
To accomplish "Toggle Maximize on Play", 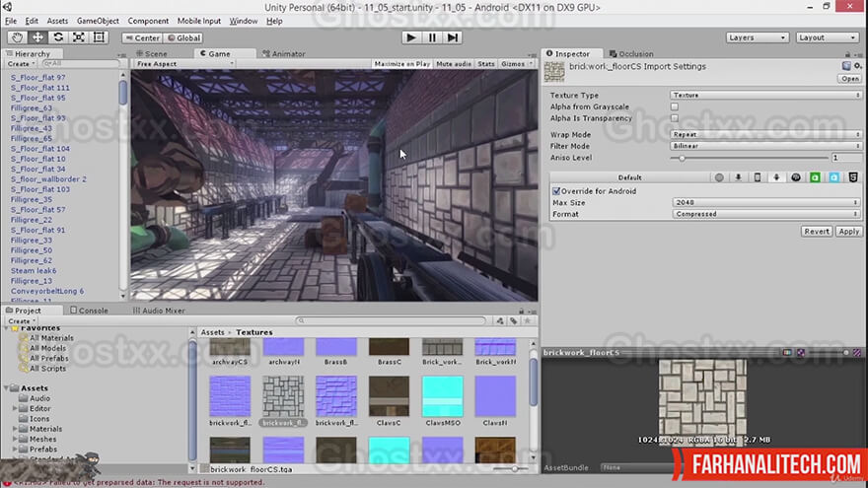I will point(401,64).
